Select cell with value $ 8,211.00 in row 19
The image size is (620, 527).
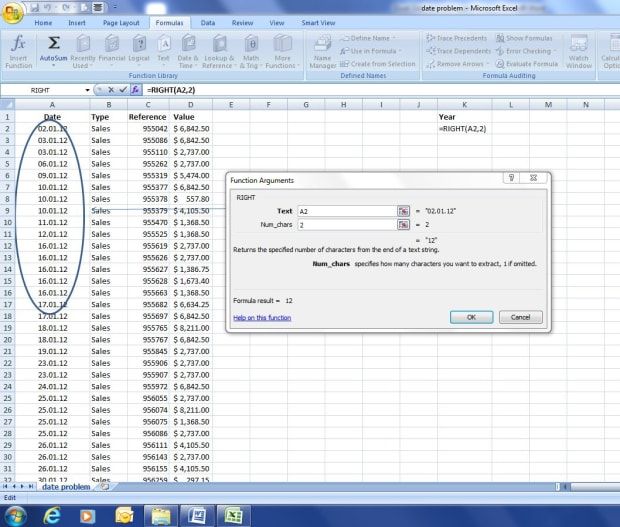[x=191, y=328]
